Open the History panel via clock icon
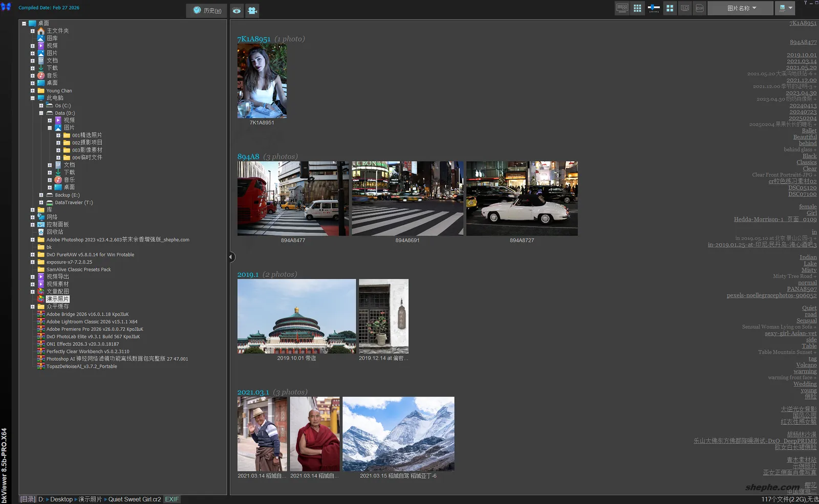Viewport: 819px width, 504px height. coord(206,10)
